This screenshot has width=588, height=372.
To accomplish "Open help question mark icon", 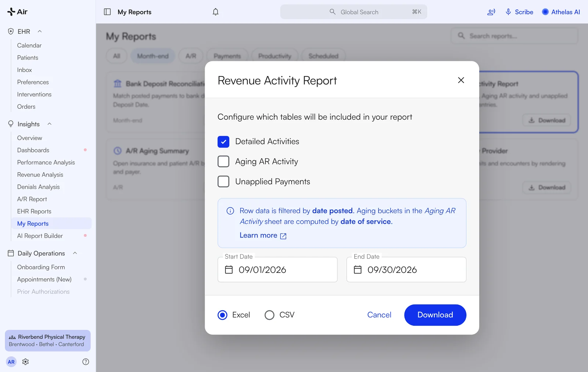I will pos(86,362).
